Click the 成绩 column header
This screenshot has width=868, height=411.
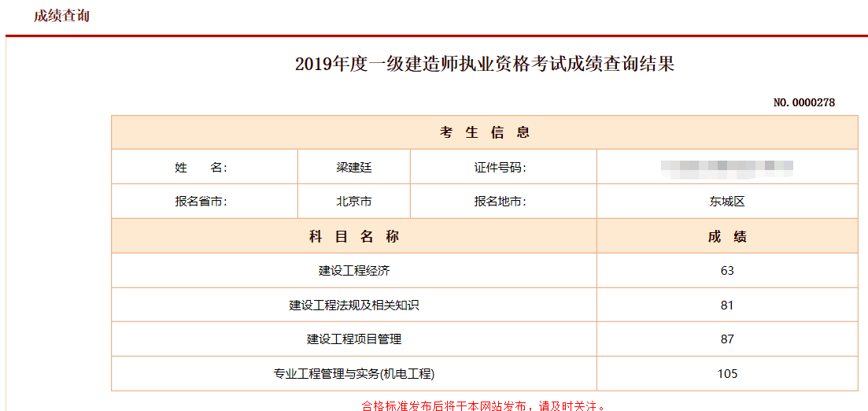coord(726,236)
